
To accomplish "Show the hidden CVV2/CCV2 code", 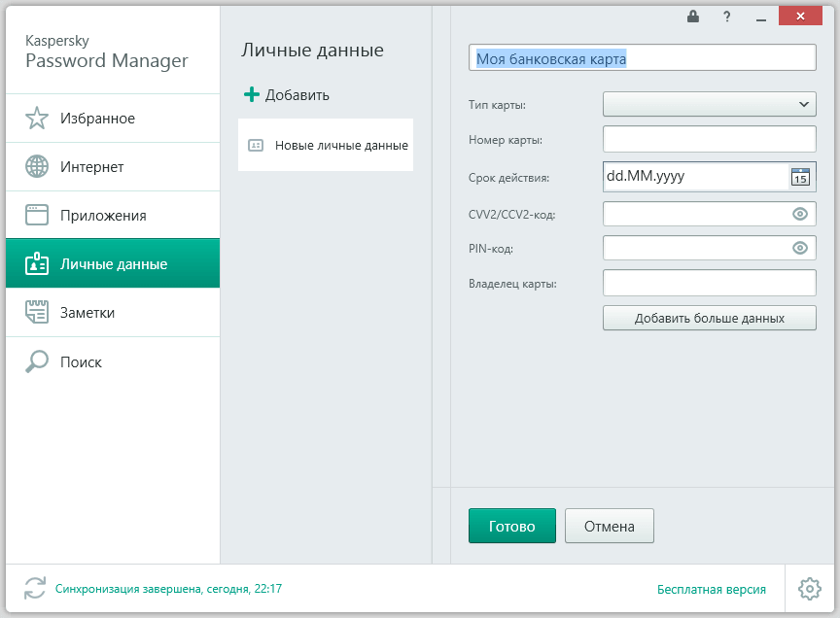I will (x=799, y=213).
